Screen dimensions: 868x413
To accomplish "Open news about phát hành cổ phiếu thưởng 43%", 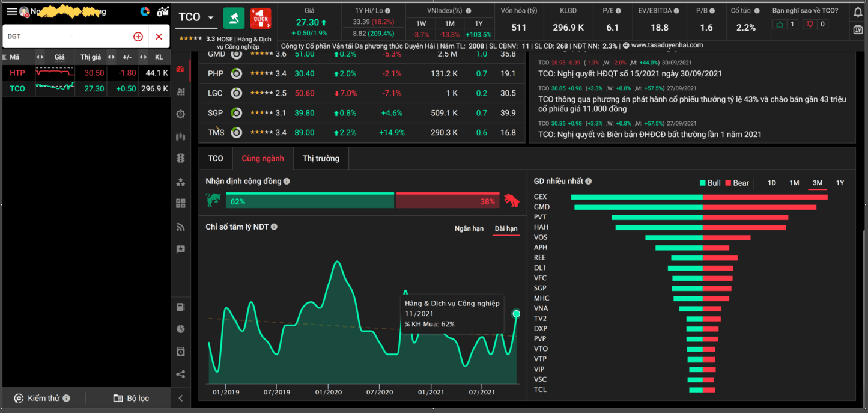I will coord(692,104).
